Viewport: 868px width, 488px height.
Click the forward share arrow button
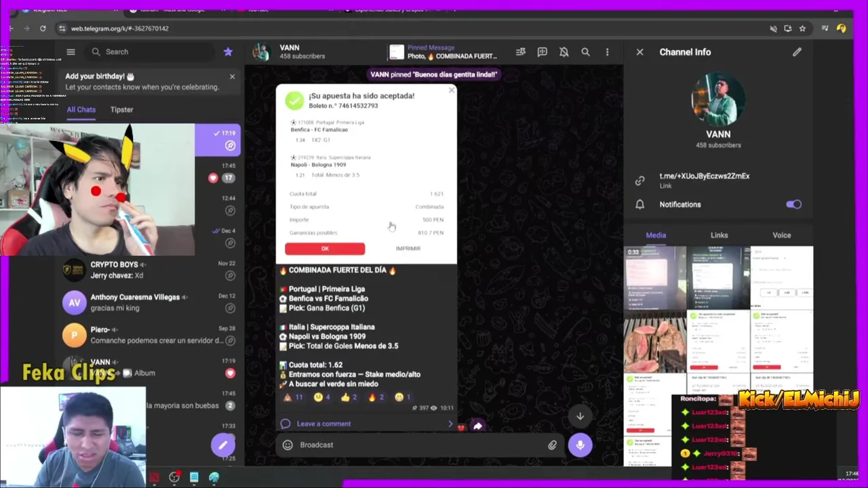(477, 426)
